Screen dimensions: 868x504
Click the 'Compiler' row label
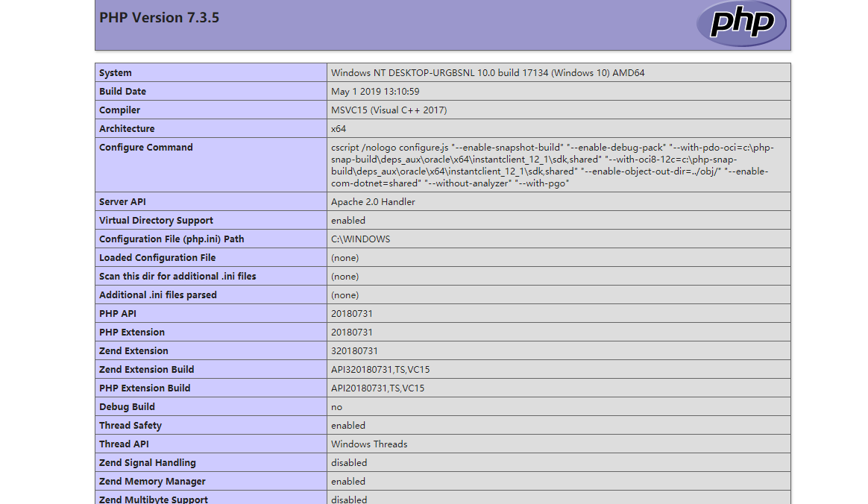(119, 110)
